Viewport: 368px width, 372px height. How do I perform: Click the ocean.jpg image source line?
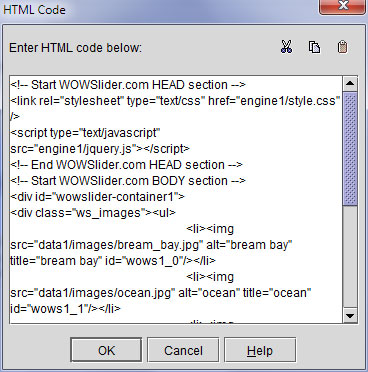(x=161, y=293)
